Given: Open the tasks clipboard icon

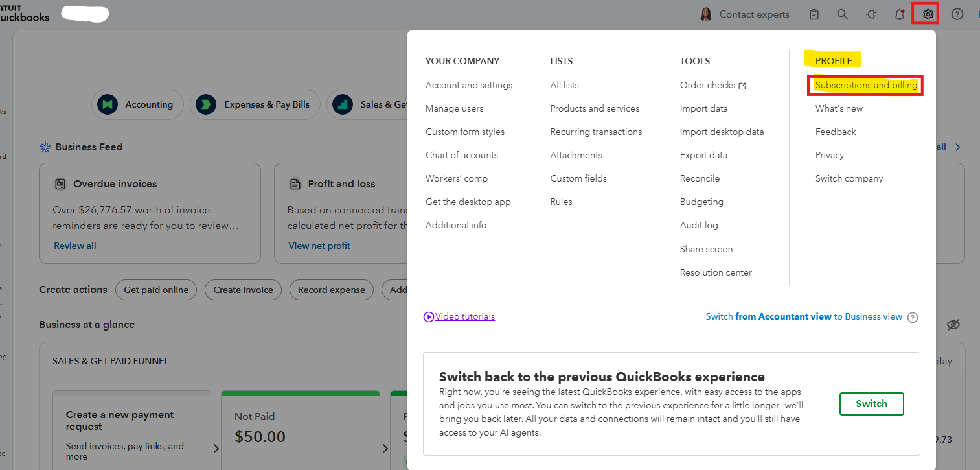Looking at the screenshot, I should click(x=814, y=14).
